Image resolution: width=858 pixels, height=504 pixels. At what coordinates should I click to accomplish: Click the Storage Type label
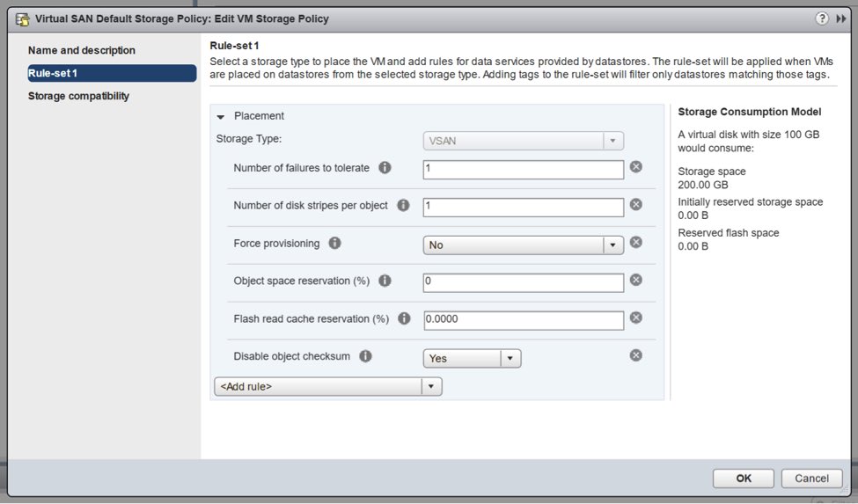(249, 138)
